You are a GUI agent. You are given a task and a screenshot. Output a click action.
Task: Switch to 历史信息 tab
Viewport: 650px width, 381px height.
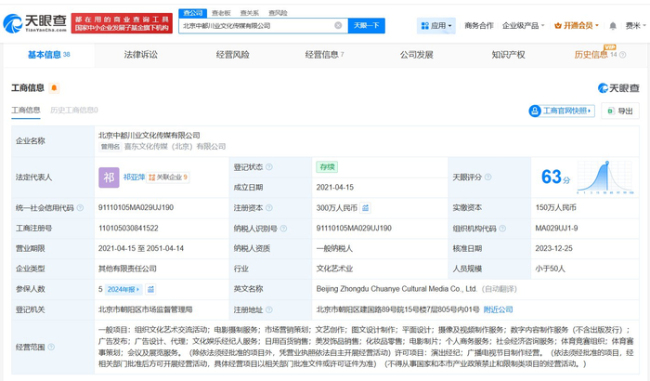[591, 55]
